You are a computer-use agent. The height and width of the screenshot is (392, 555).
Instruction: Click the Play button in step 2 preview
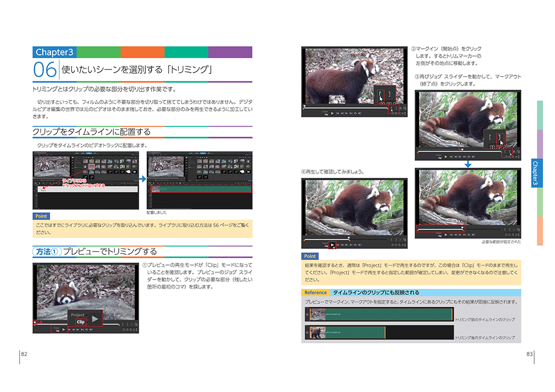click(x=332, y=113)
